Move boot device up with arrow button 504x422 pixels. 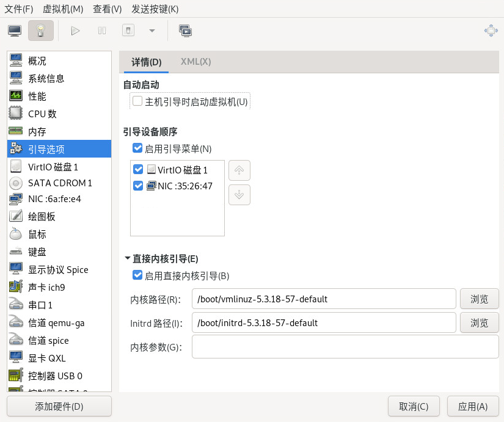click(239, 171)
